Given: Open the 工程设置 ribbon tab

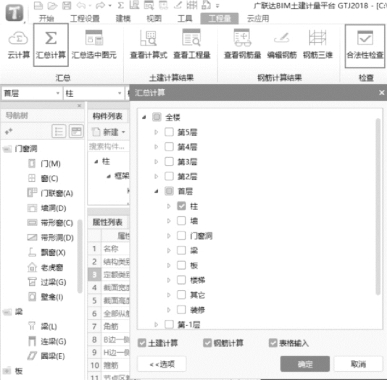Looking at the screenshot, I should (x=85, y=18).
